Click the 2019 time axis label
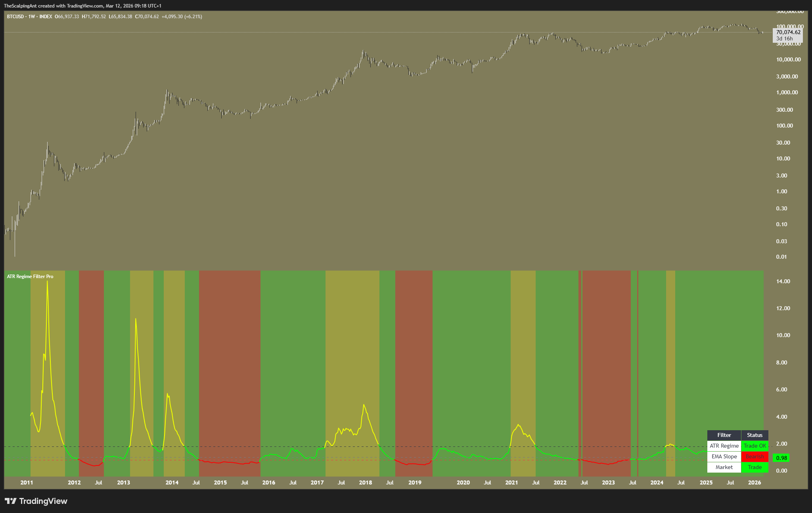This screenshot has height=513, width=812. tap(415, 482)
